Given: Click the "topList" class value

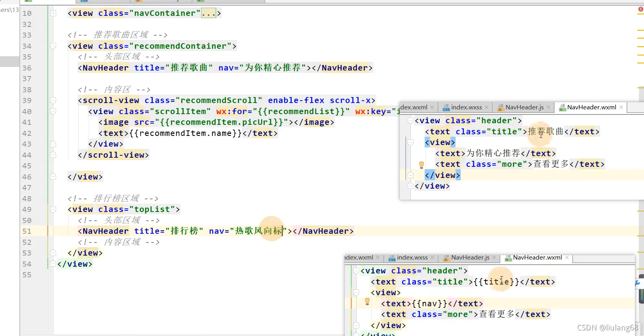Looking at the screenshot, I should click(152, 210).
